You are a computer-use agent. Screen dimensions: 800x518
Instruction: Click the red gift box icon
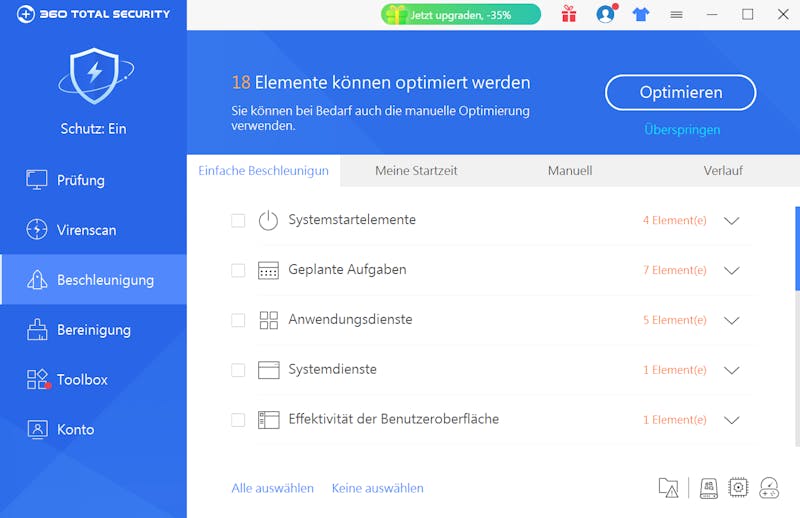pos(569,14)
